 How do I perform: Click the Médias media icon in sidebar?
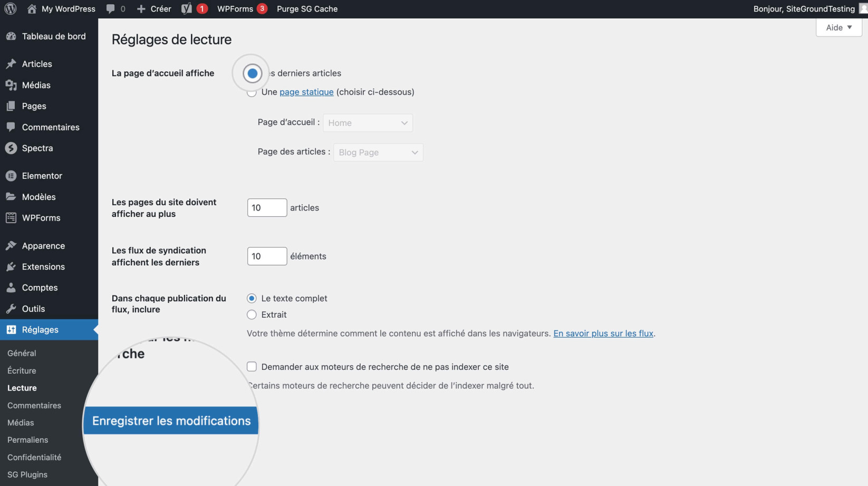[11, 85]
